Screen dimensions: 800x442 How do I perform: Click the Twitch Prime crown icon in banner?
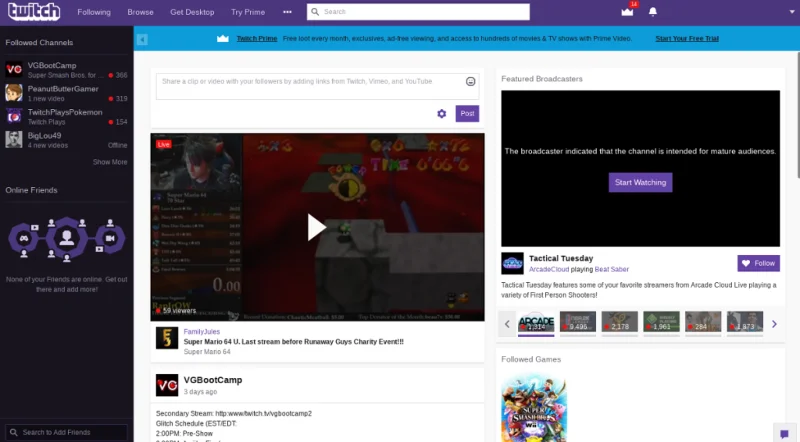(x=222, y=39)
